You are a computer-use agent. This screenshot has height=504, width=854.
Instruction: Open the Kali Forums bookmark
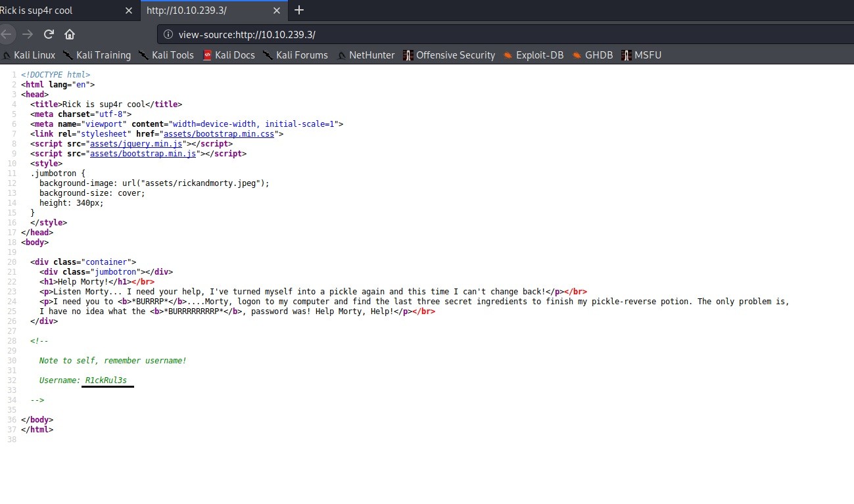[x=295, y=55]
